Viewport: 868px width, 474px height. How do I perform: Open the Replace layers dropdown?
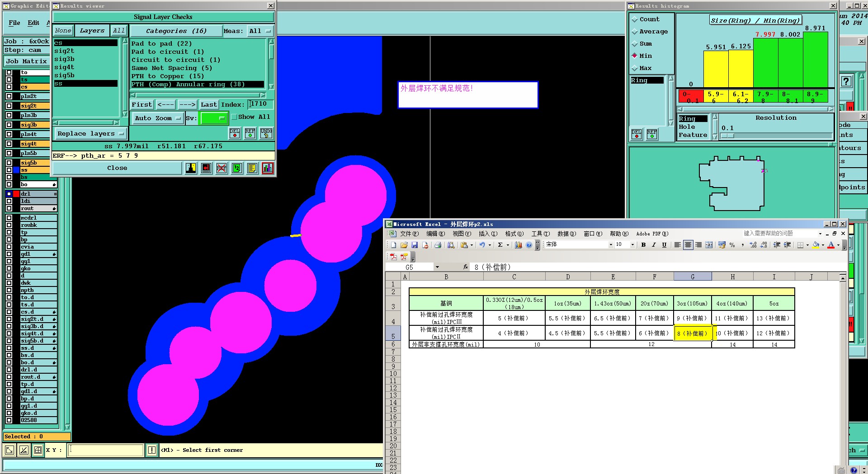click(x=90, y=134)
